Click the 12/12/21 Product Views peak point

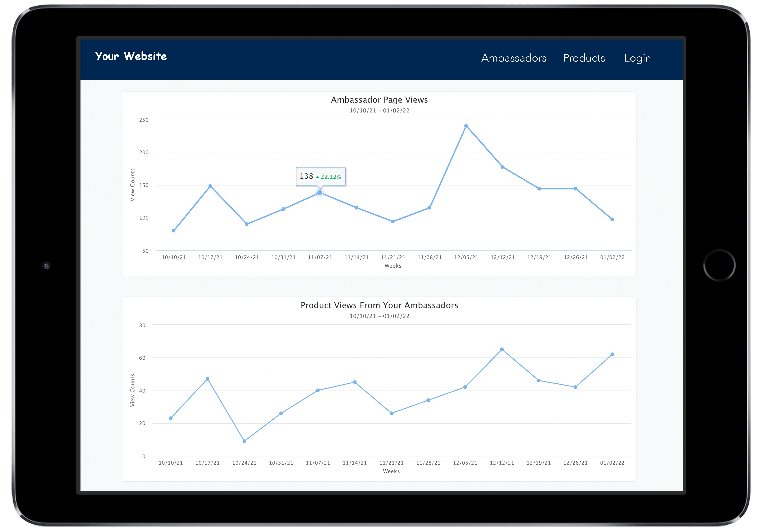point(502,349)
